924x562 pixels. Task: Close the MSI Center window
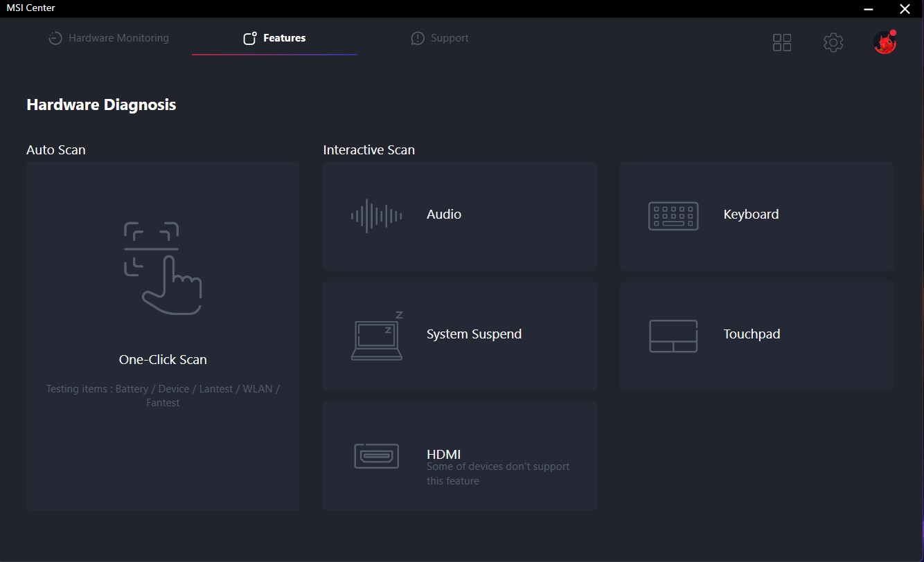[x=905, y=9]
